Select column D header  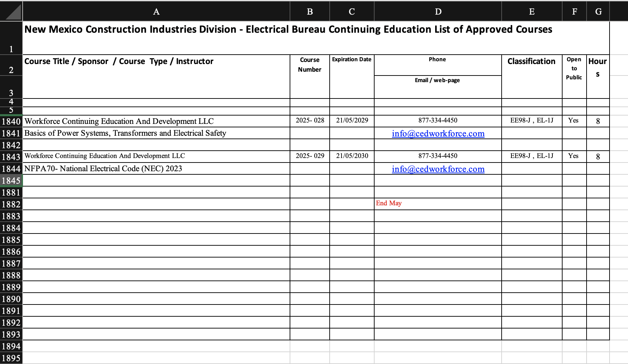click(438, 11)
